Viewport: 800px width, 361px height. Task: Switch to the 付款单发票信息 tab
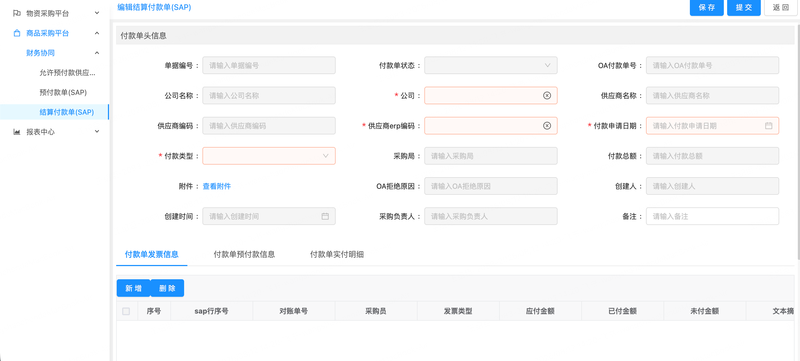click(152, 254)
